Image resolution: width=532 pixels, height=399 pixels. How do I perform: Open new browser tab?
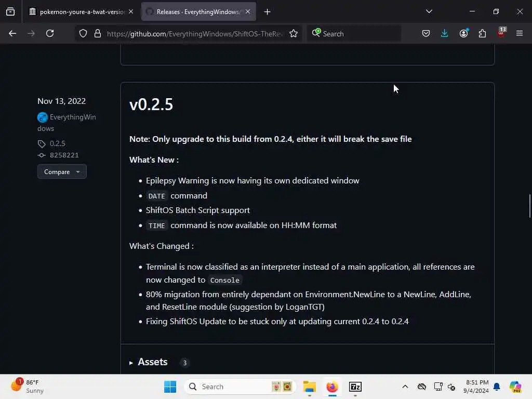(268, 12)
